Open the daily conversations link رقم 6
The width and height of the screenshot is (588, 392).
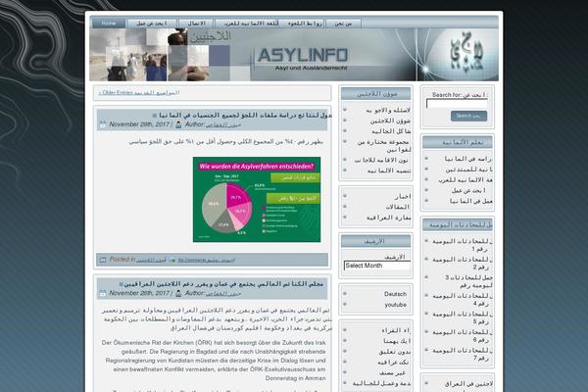pyautogui.click(x=462, y=336)
